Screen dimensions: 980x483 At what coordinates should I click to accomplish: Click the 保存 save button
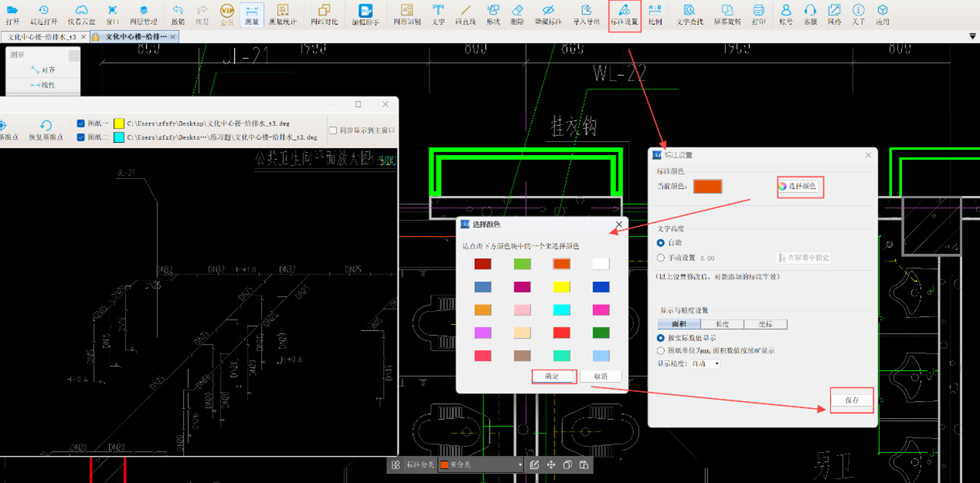(x=852, y=400)
